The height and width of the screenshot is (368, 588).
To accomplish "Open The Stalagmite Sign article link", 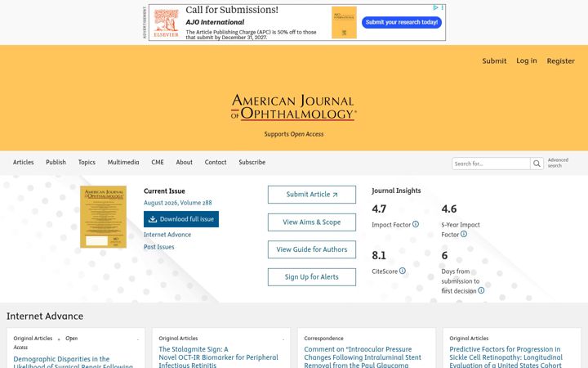I will point(218,357).
